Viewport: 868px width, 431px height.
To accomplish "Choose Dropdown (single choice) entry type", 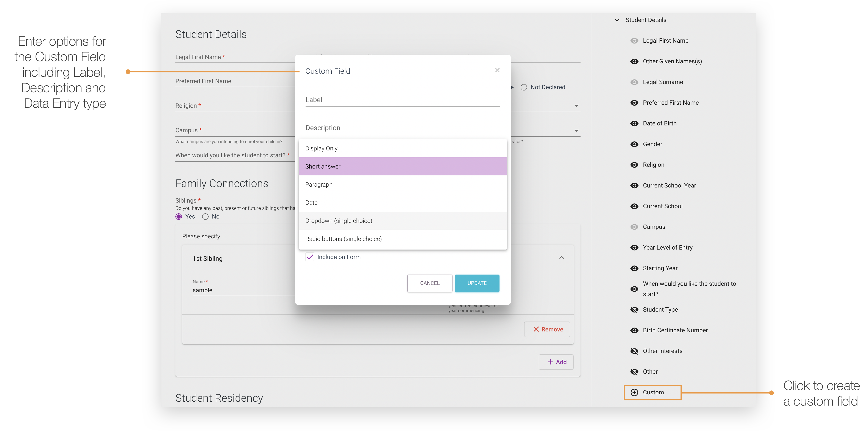I will coord(339,221).
